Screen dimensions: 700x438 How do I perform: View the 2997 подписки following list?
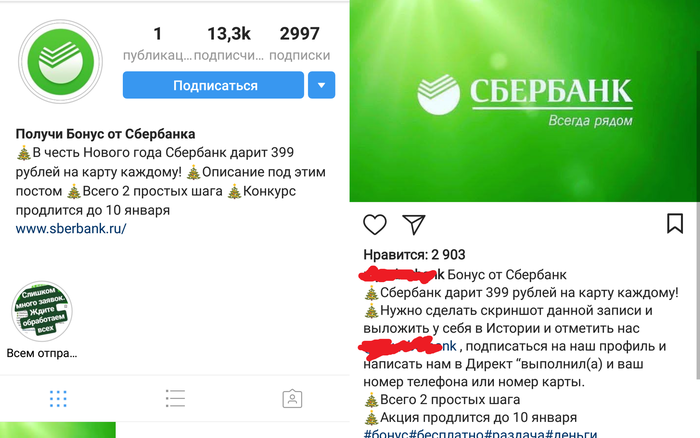tap(300, 43)
